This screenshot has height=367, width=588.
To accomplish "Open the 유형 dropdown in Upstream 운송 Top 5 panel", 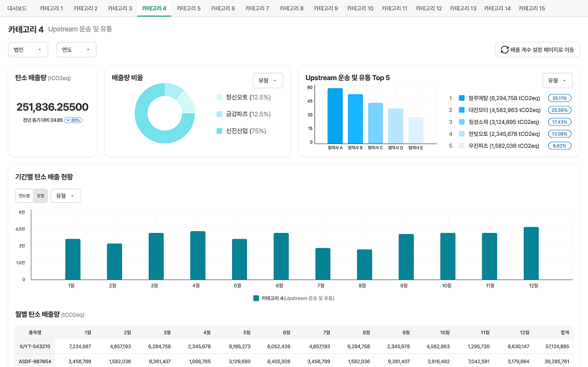I will (558, 80).
